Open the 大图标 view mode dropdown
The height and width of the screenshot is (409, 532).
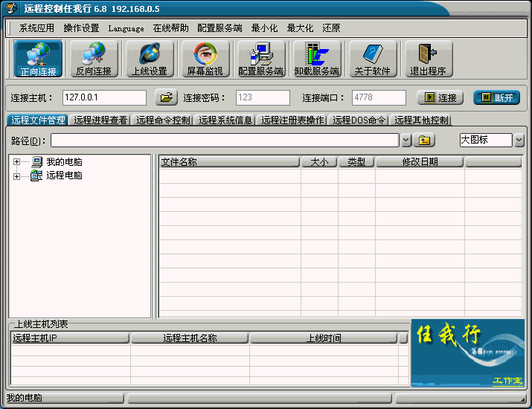[519, 140]
